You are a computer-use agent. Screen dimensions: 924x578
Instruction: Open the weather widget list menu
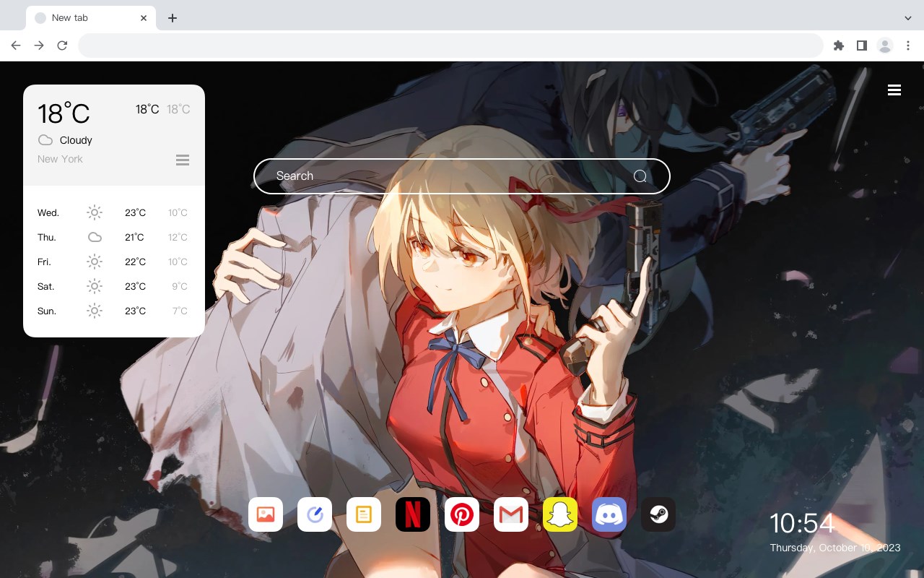coord(183,160)
